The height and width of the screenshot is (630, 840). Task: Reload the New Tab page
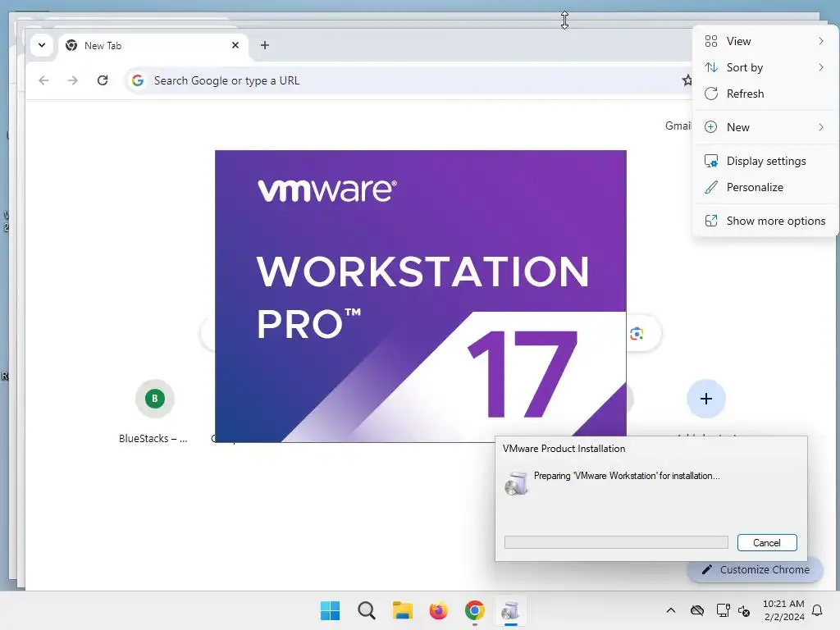tap(103, 80)
